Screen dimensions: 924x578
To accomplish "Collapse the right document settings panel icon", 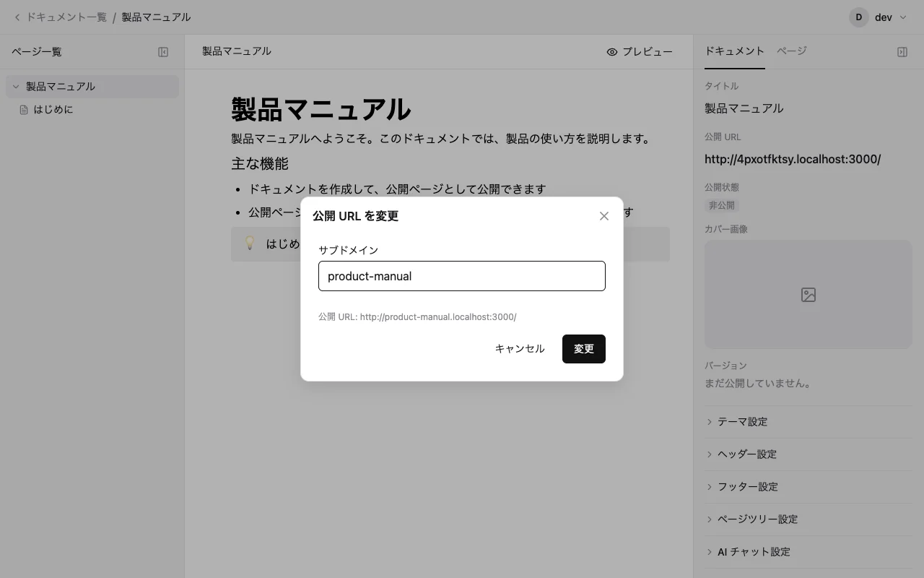I will pos(902,52).
